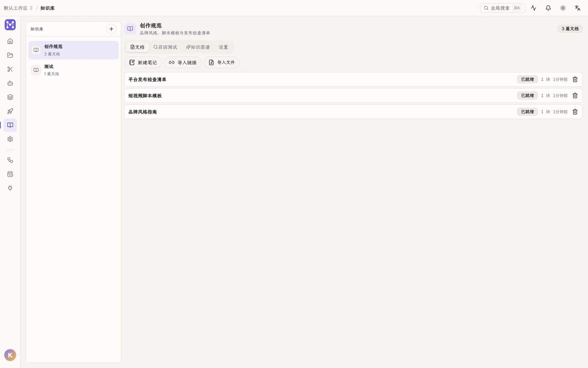Click 已就绪 status on 短视频脚本模板 row
588x368 pixels.
point(527,96)
